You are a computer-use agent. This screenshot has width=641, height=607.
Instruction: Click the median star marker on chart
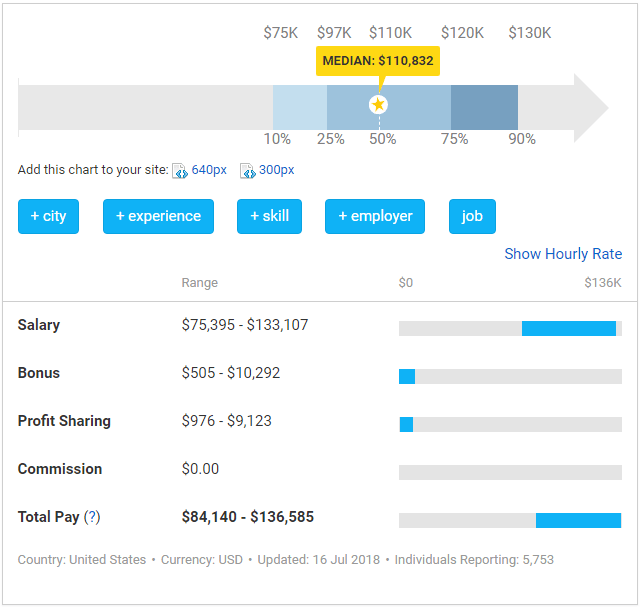point(378,105)
